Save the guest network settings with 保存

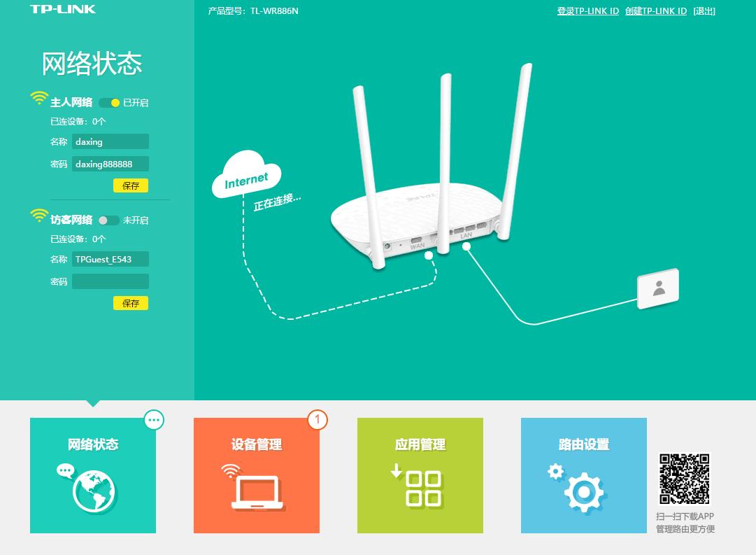(x=131, y=303)
